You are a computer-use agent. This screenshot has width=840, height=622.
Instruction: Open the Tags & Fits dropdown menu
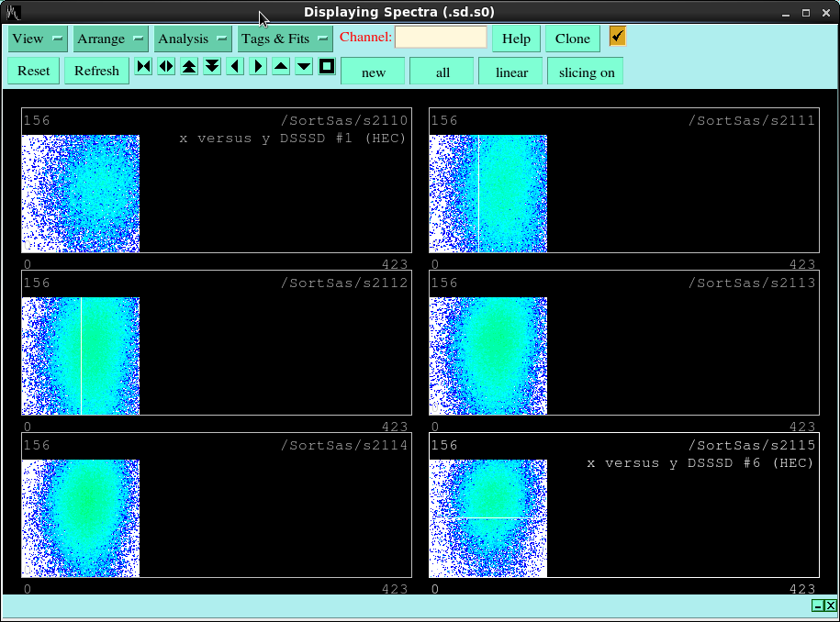point(285,39)
